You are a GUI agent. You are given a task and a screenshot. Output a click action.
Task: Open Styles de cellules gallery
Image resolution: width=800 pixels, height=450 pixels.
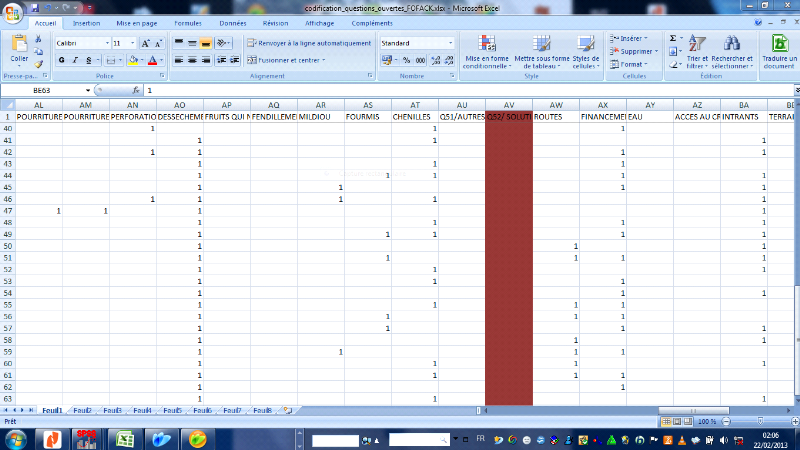tap(586, 52)
